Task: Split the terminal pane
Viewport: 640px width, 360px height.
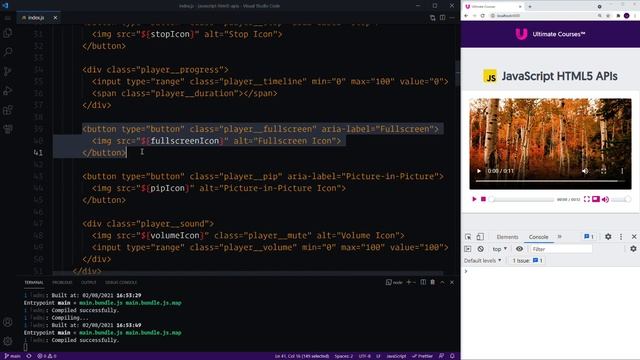Action: point(423,282)
